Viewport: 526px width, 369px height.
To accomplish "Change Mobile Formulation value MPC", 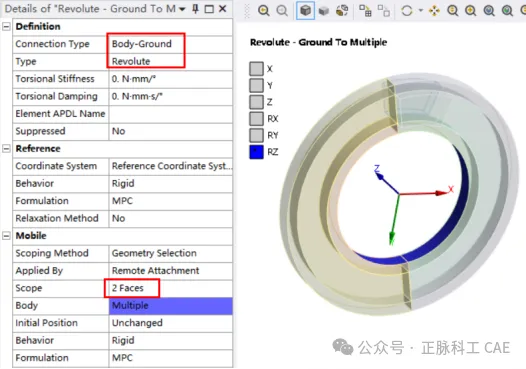I will (170, 358).
